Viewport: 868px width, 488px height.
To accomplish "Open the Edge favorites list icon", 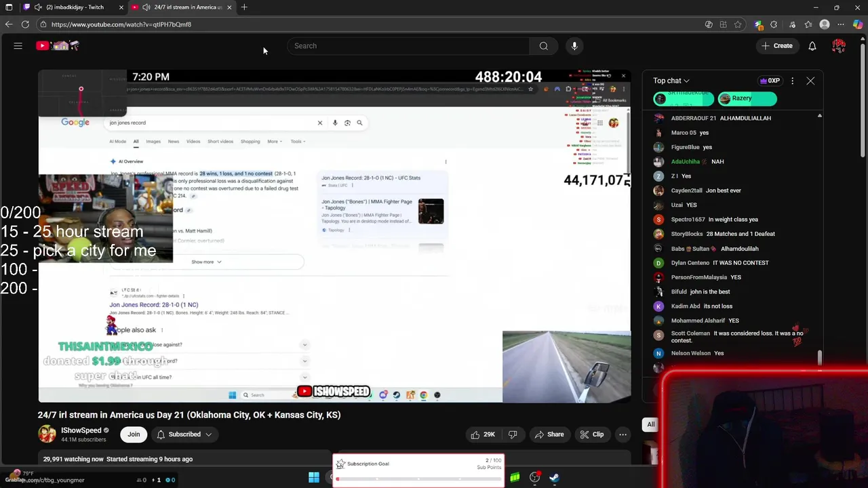I will 808,24.
